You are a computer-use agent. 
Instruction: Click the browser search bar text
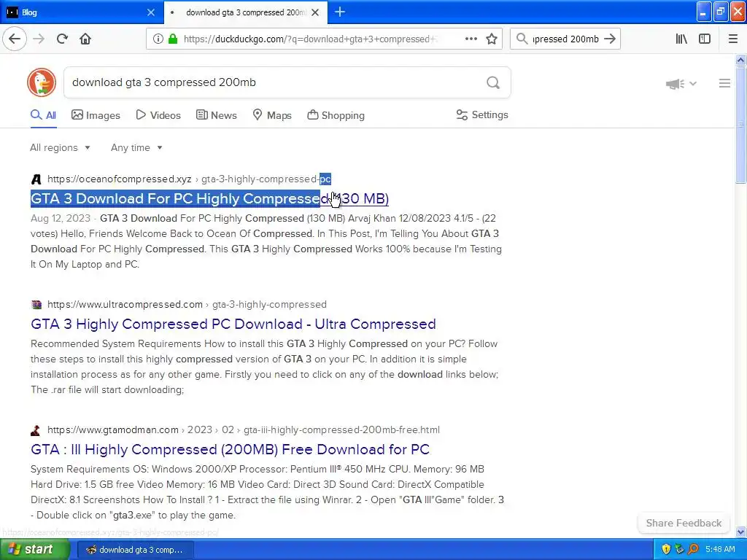point(565,39)
